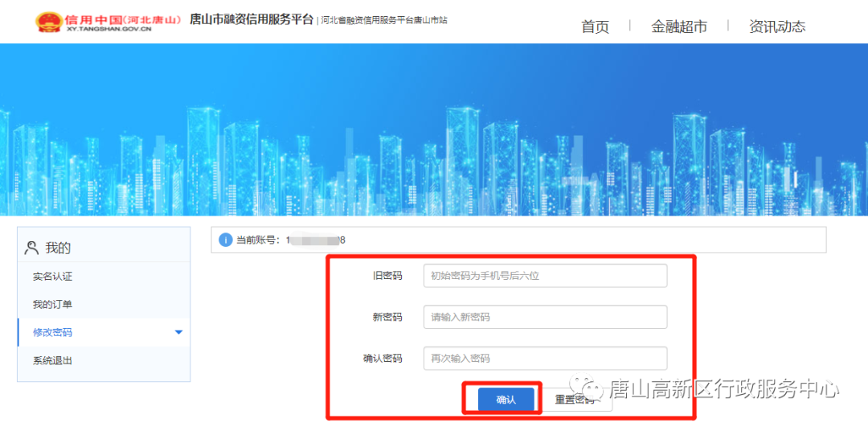Click the blue city skyline banner
868x427 pixels.
pos(434,129)
